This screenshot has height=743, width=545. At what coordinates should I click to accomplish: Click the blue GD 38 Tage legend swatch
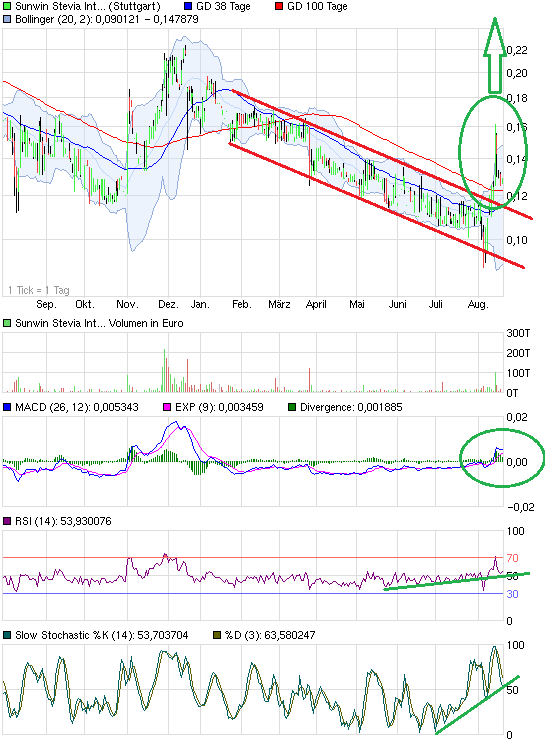[188, 6]
